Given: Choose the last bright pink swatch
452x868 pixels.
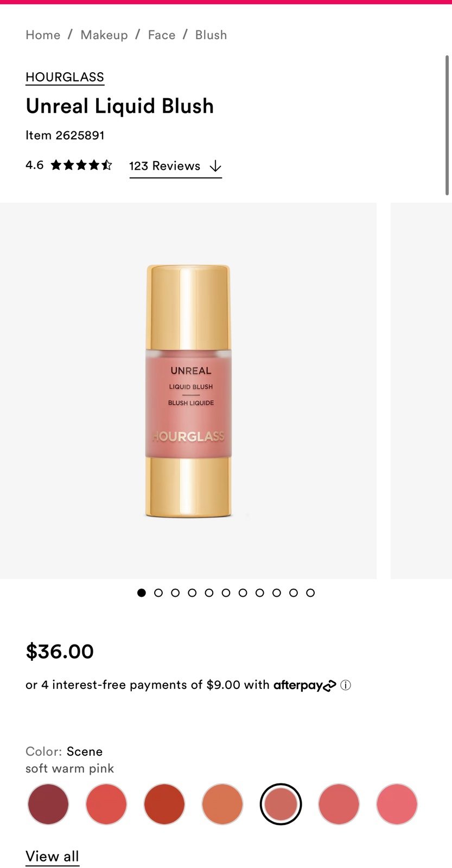Looking at the screenshot, I should (397, 804).
